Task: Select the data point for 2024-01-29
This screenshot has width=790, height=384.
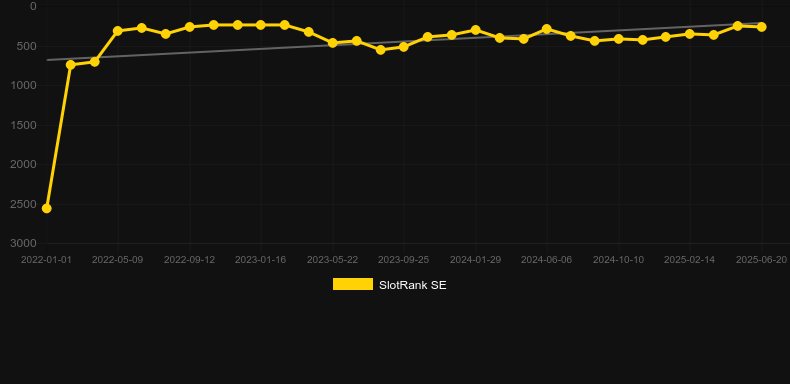Action: [475, 30]
